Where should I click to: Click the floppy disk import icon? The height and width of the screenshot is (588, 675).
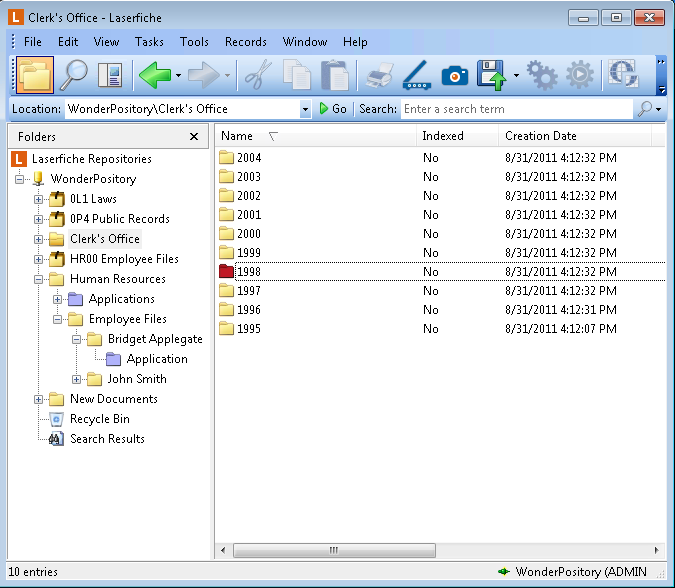[x=492, y=75]
